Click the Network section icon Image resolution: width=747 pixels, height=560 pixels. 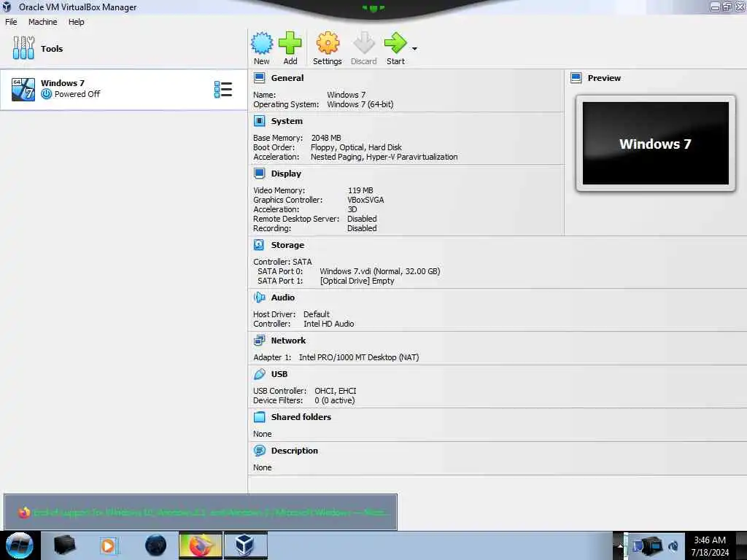[x=259, y=341]
